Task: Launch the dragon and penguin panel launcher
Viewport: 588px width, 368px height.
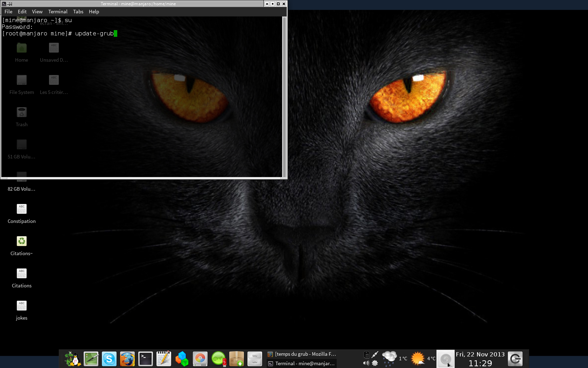Action: click(x=73, y=359)
